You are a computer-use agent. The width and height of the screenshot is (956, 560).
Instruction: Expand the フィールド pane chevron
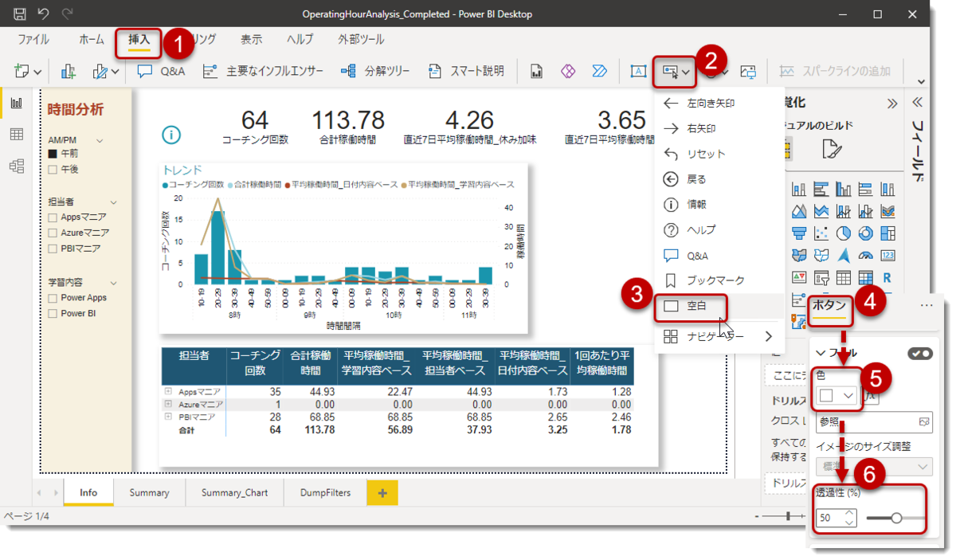point(918,103)
